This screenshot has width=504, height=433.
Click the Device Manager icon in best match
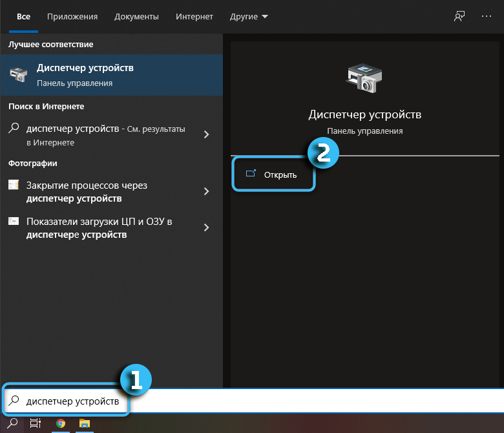pyautogui.click(x=18, y=74)
